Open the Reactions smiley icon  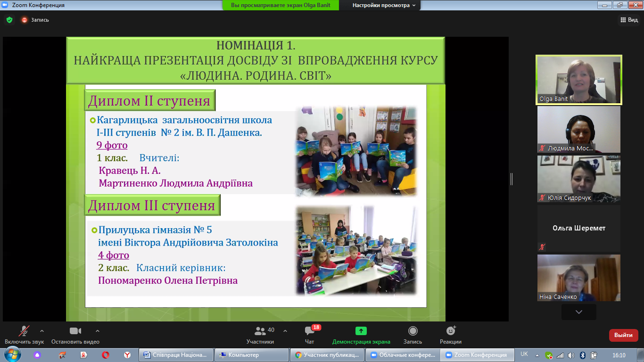(450, 331)
